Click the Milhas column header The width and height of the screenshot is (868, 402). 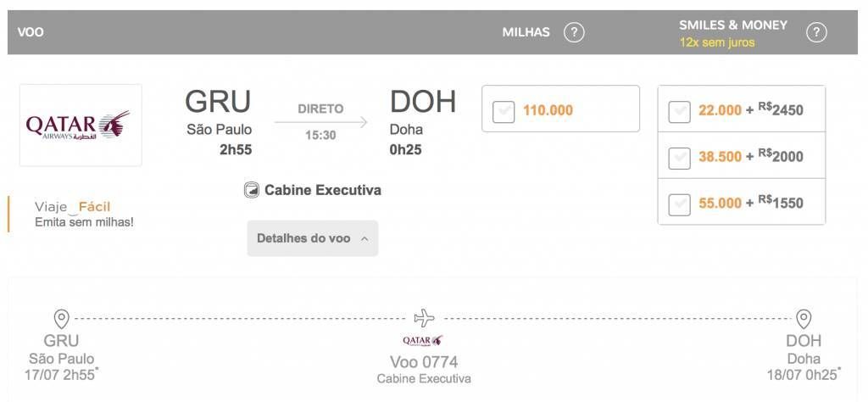(x=526, y=32)
